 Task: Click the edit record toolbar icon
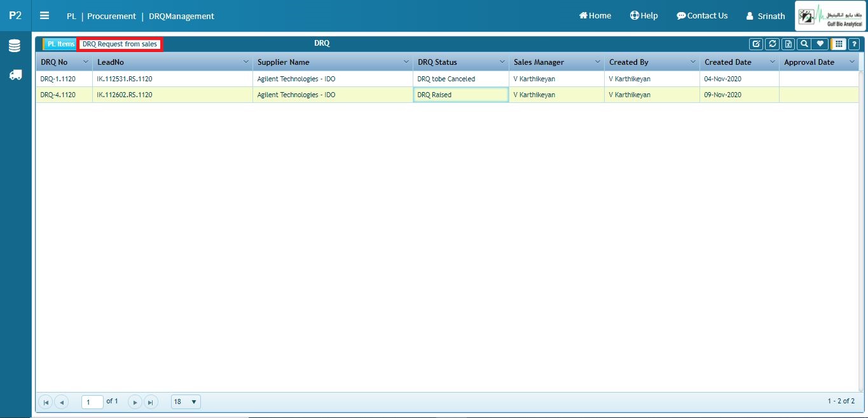756,44
